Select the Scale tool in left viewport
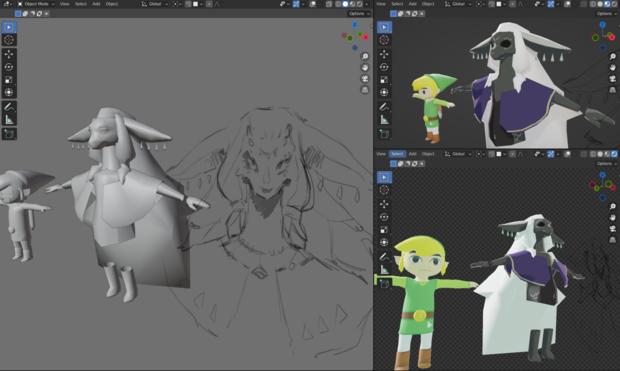The height and width of the screenshot is (371, 620). coord(9,80)
